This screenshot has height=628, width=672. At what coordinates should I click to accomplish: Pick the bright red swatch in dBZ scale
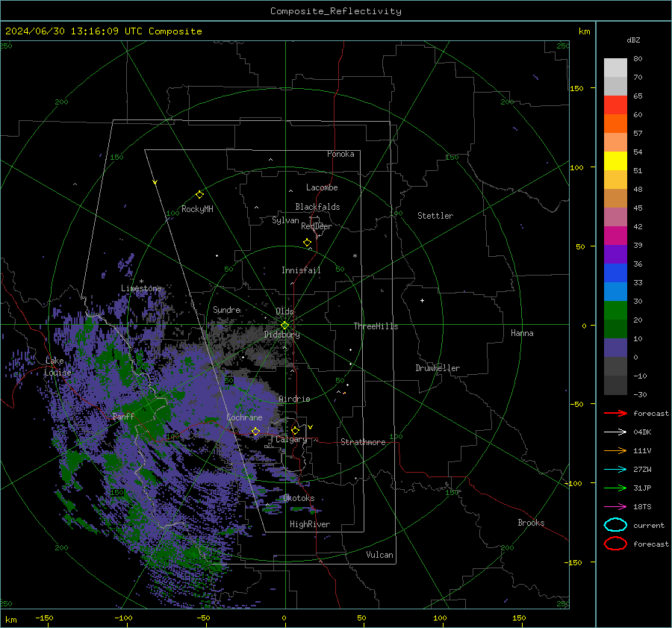615,105
